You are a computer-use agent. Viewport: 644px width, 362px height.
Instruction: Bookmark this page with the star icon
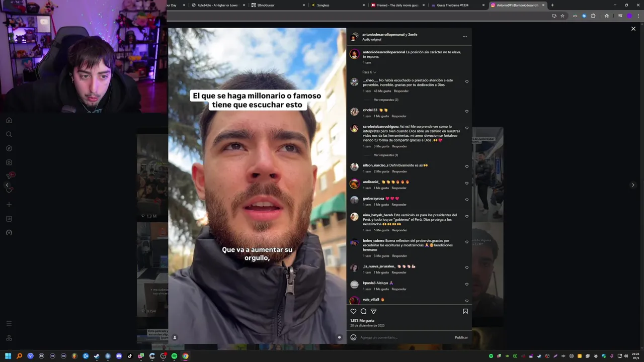pyautogui.click(x=562, y=16)
